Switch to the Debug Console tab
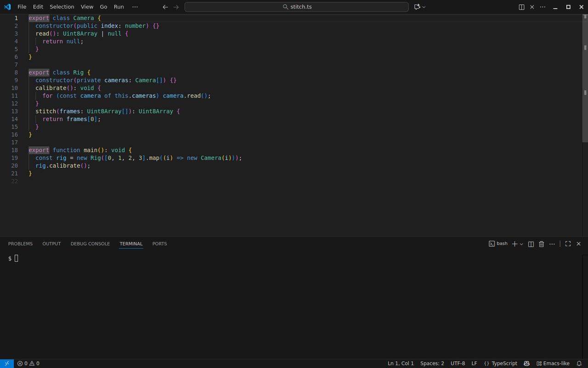 tap(90, 244)
